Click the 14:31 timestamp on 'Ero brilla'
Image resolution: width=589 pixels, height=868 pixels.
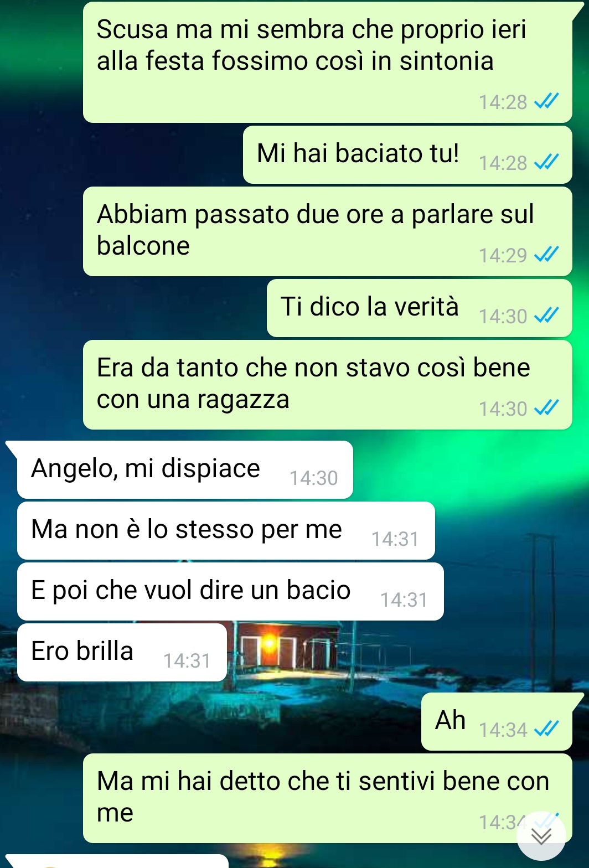187,660
